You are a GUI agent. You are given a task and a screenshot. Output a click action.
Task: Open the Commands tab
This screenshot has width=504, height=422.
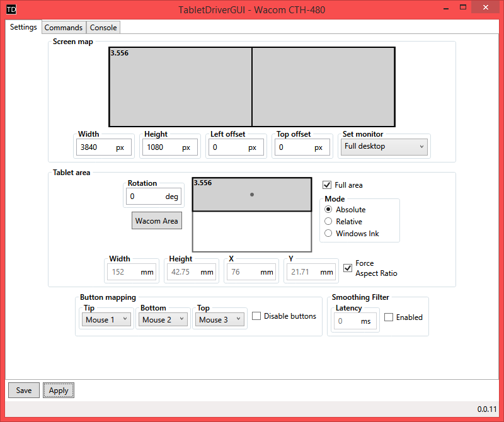coord(64,28)
